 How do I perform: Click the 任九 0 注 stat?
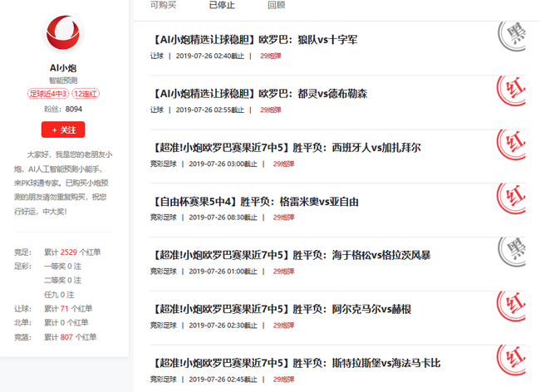[x=59, y=295]
